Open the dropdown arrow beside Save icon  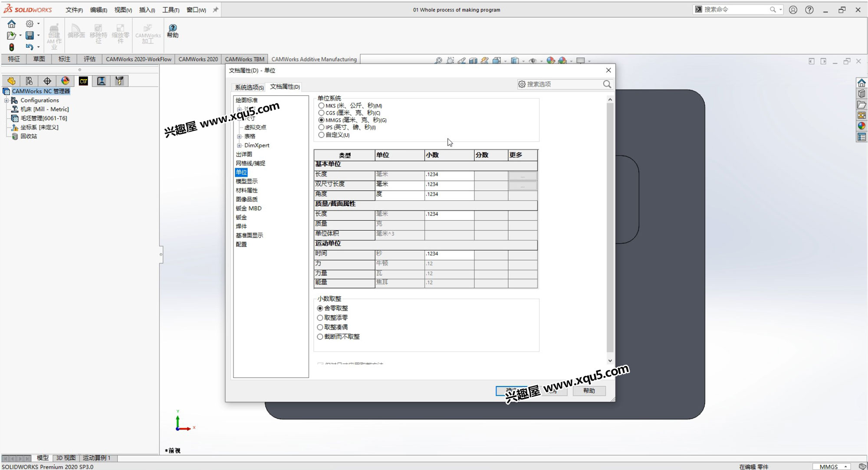[38, 35]
